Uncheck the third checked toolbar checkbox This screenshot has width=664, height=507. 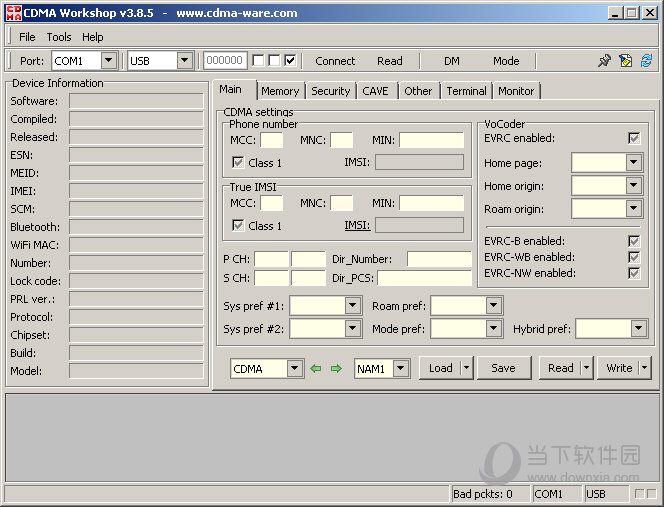click(290, 61)
